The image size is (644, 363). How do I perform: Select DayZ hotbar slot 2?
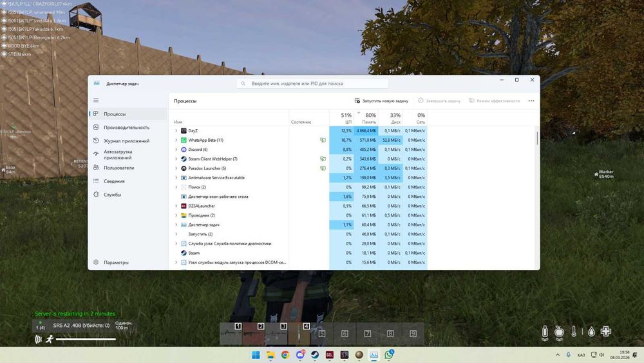254,334
